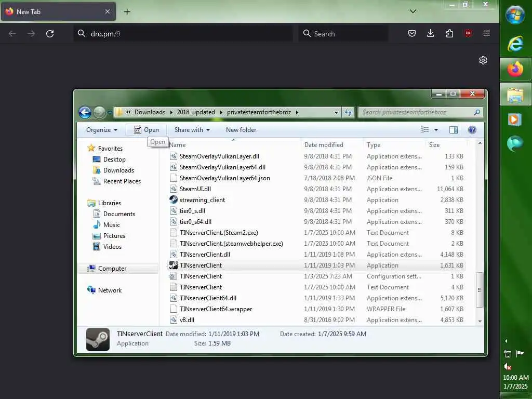Screen dimensions: 532x399
Task: Click scroll down arrow of file list
Action: tap(480, 321)
